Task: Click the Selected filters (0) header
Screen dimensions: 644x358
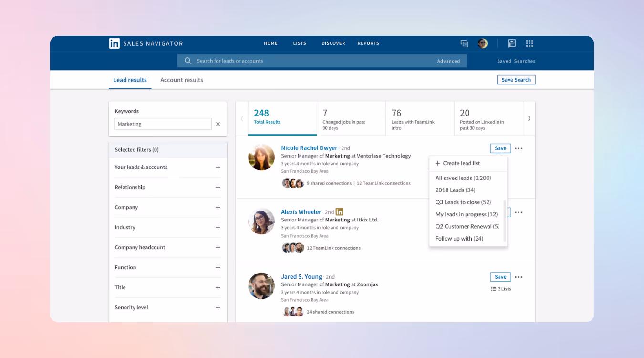Action: (168, 150)
